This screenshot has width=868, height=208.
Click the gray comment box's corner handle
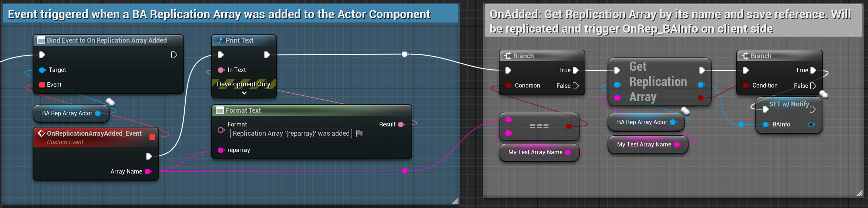[859, 193]
